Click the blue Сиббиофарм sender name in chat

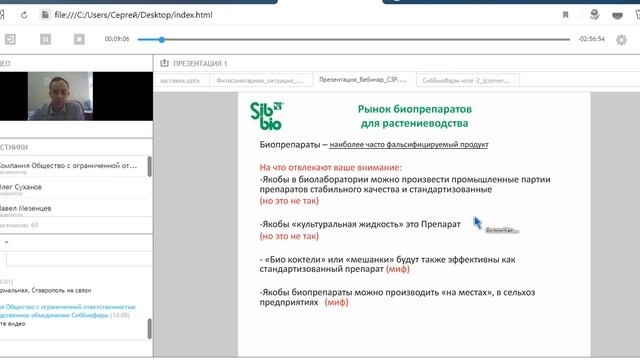(67, 311)
